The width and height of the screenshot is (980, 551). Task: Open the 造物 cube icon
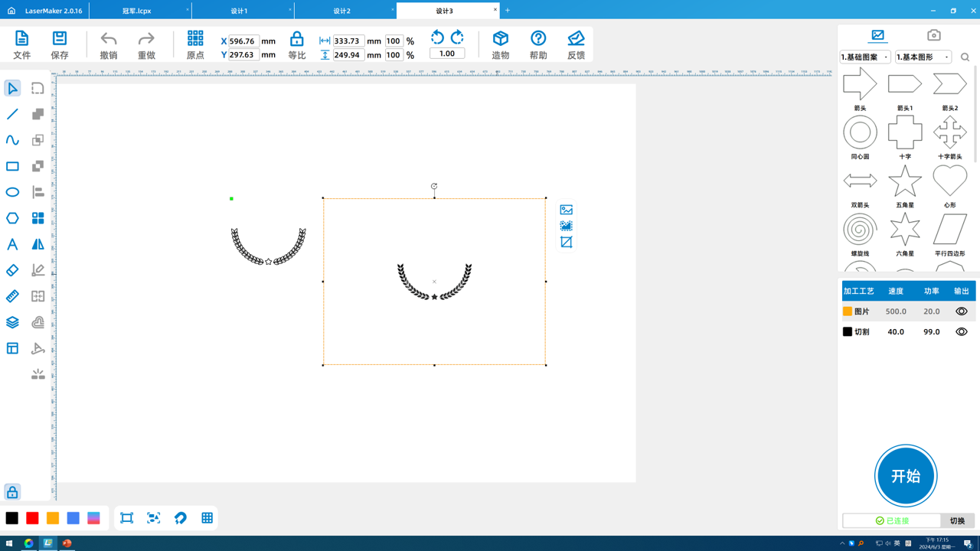point(500,44)
